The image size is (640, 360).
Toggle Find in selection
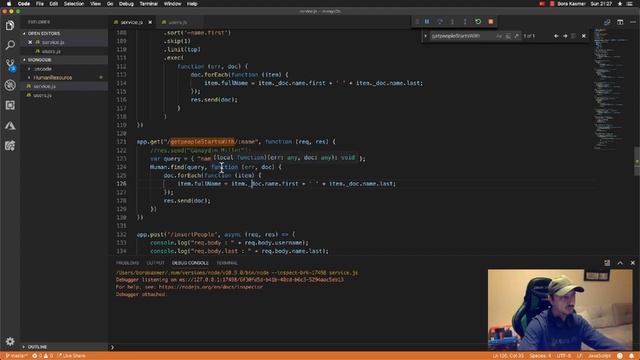(x=574, y=36)
